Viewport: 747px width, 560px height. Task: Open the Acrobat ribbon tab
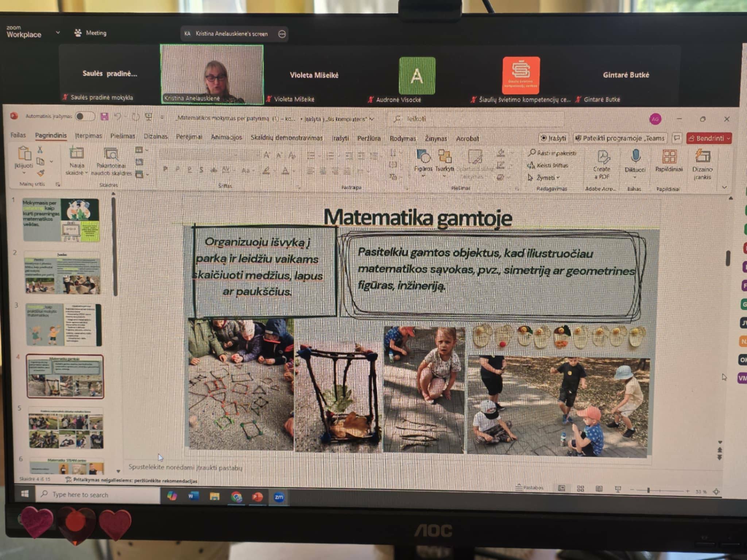point(467,139)
